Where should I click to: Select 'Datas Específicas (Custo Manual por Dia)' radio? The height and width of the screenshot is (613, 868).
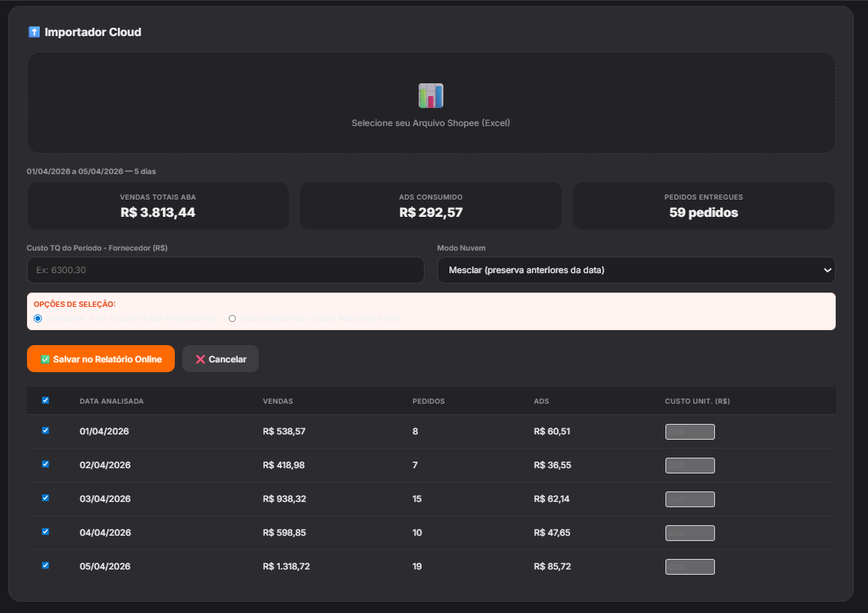233,318
